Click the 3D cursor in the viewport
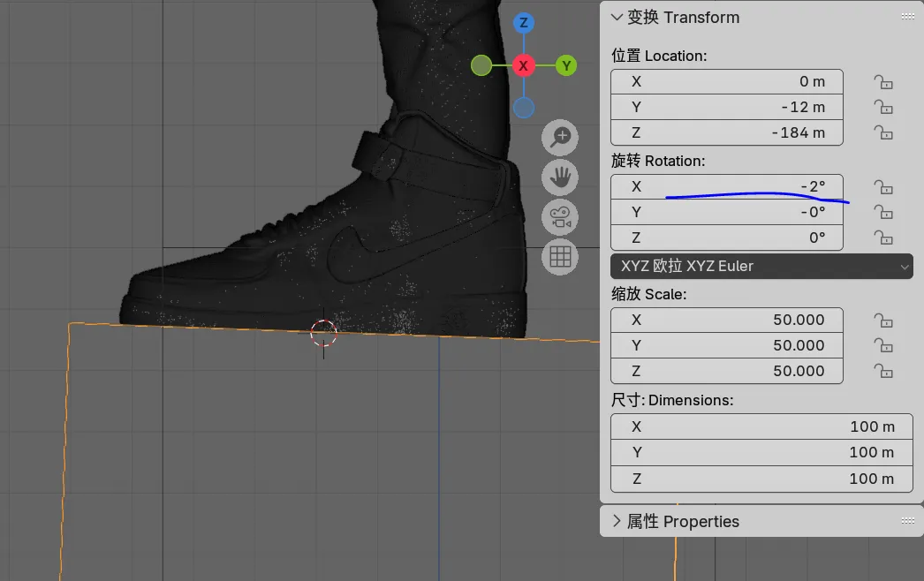Screen dimensions: 924x581 (x=324, y=332)
